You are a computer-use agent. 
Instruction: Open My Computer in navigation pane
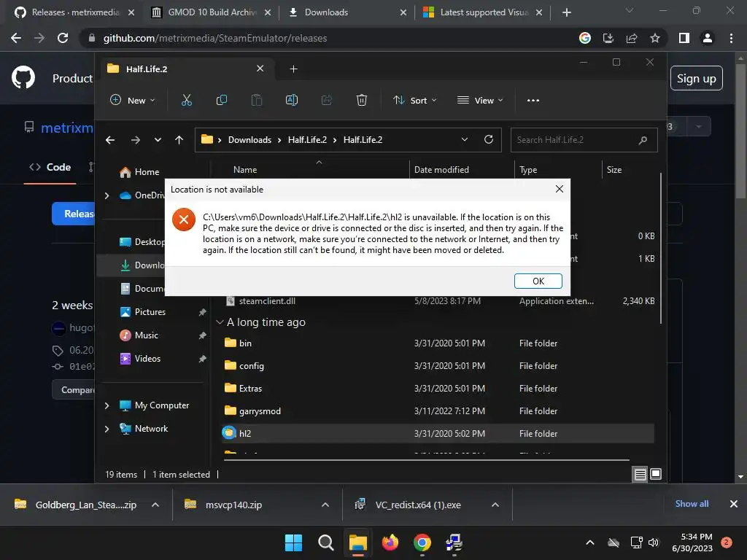tap(161, 405)
